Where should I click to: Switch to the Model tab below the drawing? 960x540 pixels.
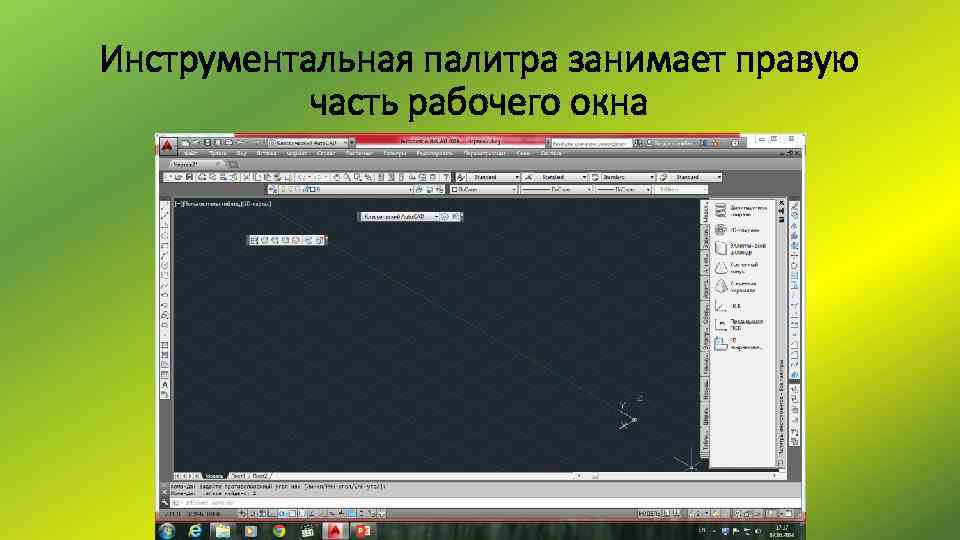(214, 476)
